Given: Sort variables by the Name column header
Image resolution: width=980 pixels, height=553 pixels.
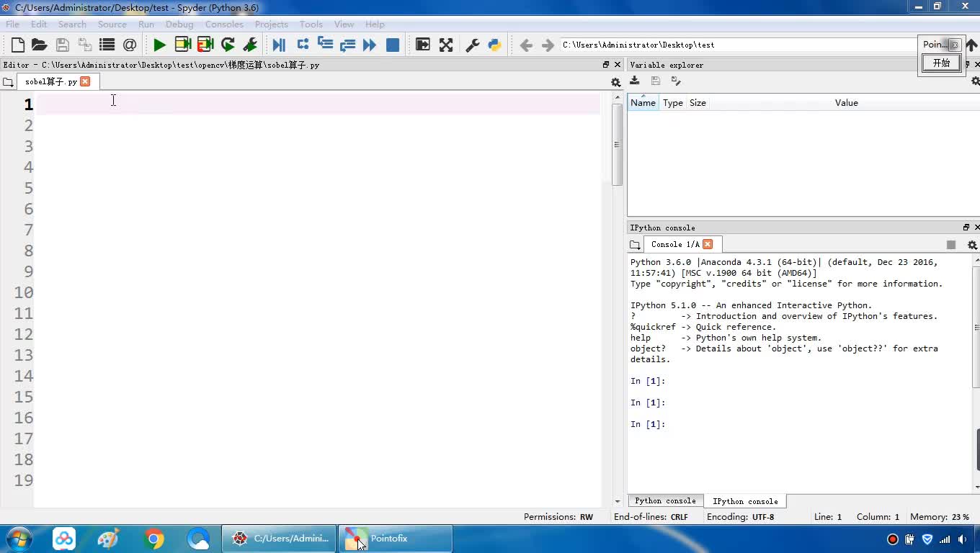Looking at the screenshot, I should tap(643, 103).
